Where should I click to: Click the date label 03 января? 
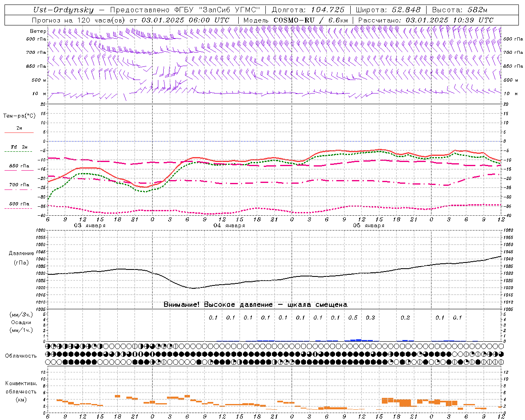(89, 226)
